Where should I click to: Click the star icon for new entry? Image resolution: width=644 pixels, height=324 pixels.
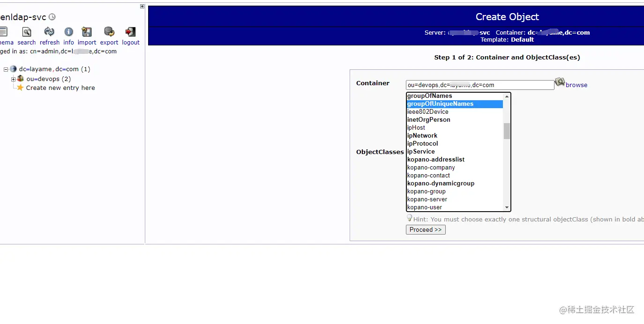pos(20,88)
